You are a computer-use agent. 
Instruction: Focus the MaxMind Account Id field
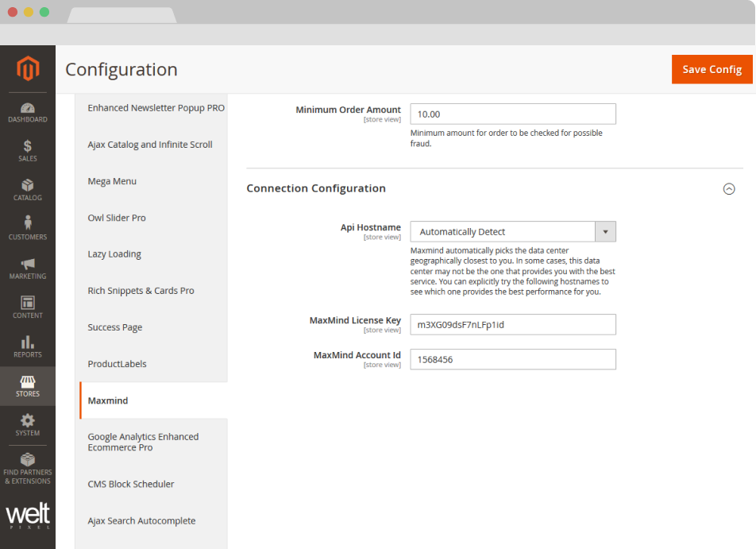pos(512,359)
